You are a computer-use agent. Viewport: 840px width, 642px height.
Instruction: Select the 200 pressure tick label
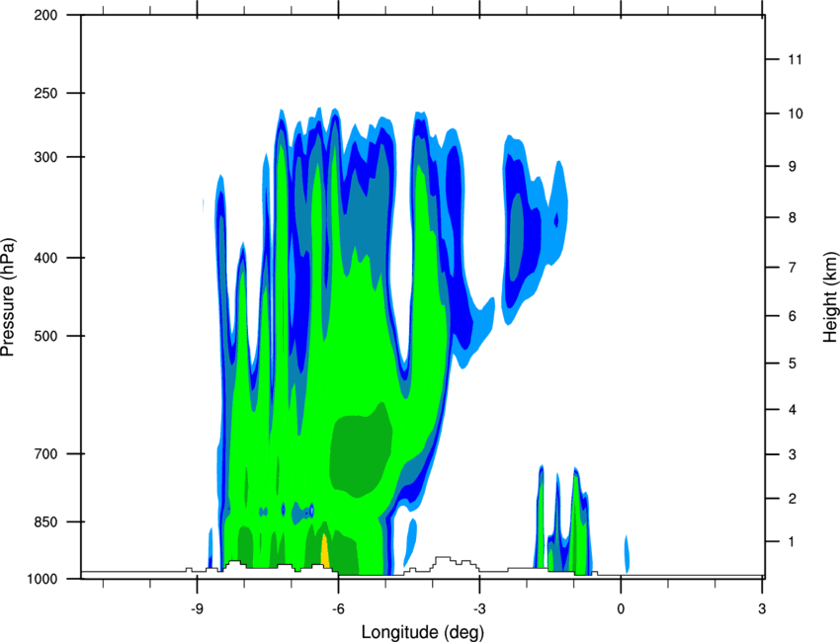(x=46, y=15)
